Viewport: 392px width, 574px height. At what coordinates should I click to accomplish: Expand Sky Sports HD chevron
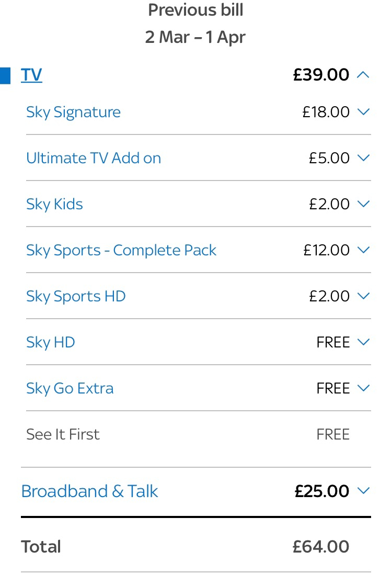tap(363, 296)
